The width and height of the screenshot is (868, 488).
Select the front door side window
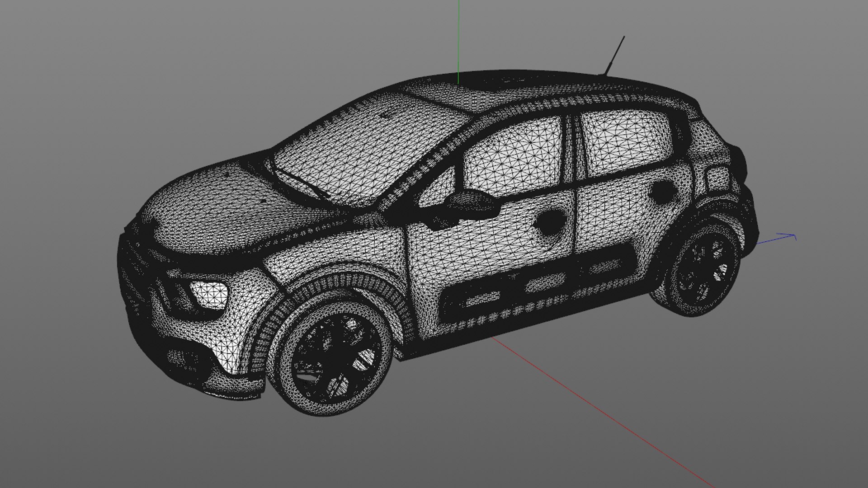(513, 156)
